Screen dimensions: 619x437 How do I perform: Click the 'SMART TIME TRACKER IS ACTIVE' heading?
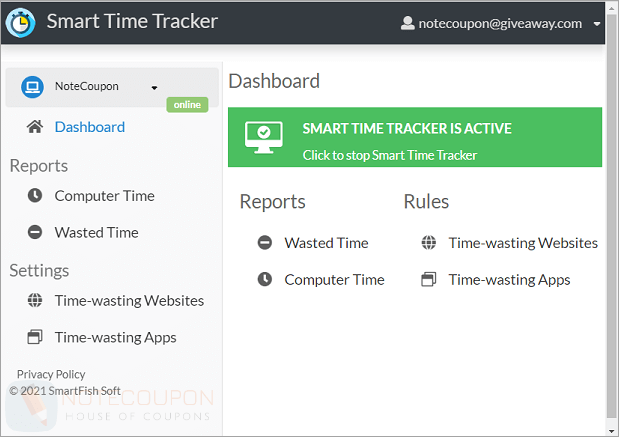click(x=407, y=129)
